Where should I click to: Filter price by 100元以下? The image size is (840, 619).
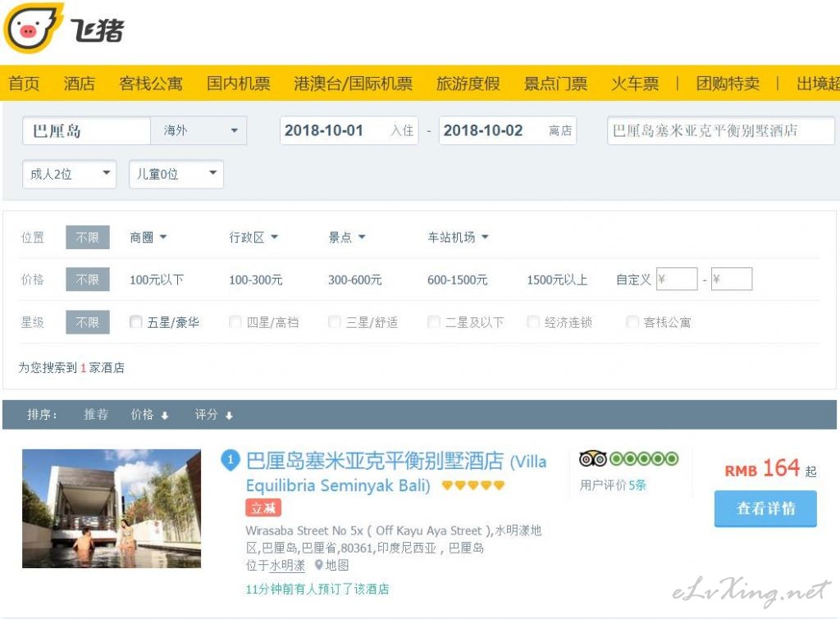[x=157, y=280]
